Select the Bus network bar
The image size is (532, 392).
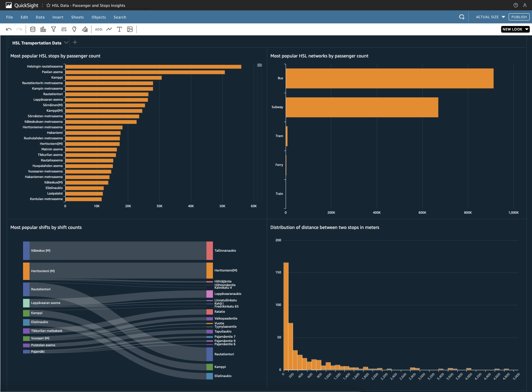[390, 78]
